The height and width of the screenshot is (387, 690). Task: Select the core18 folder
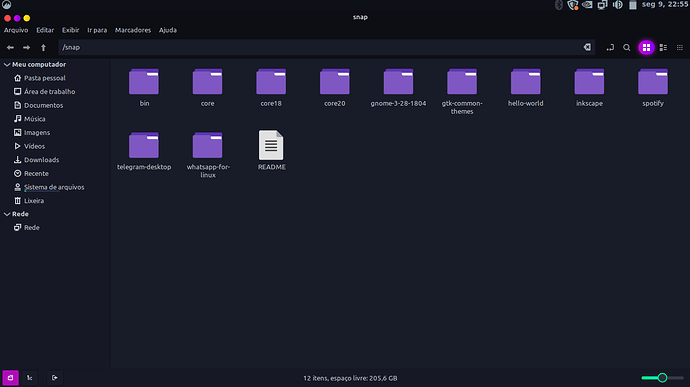pyautogui.click(x=271, y=82)
